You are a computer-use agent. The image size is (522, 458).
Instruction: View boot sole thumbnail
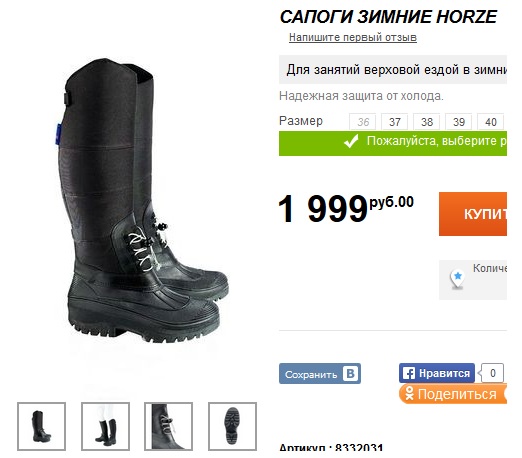232,426
